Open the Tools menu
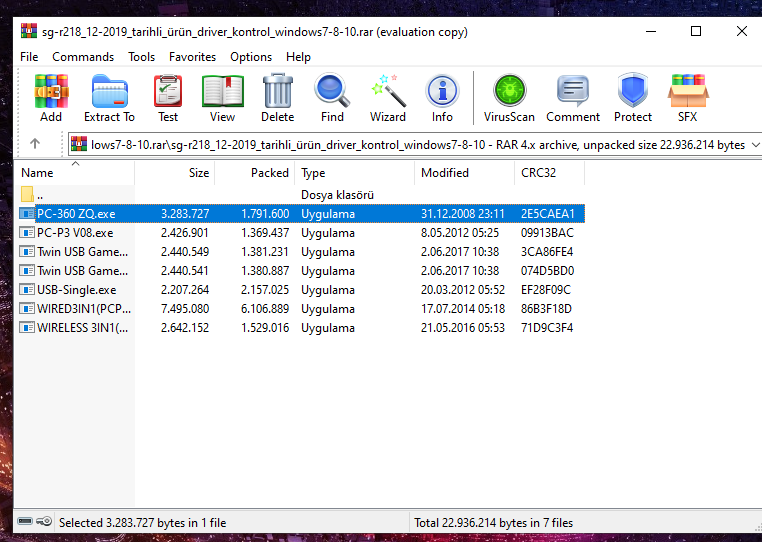The image size is (762, 542). click(x=141, y=57)
